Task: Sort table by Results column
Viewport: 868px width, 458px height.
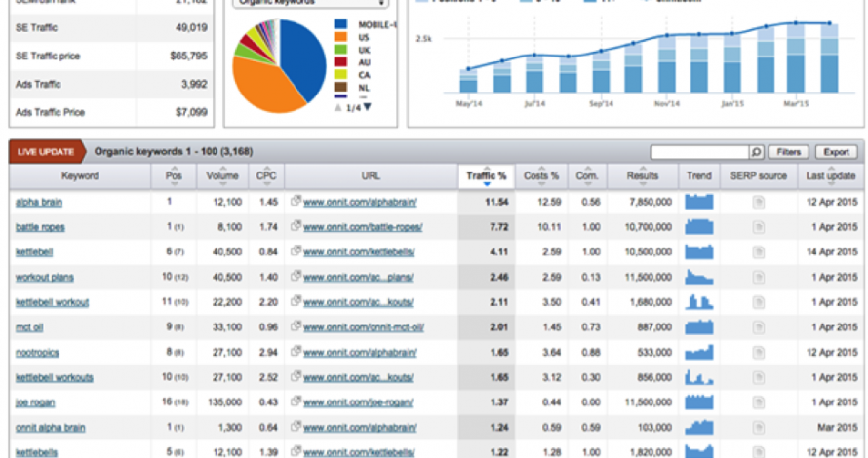Action: pyautogui.click(x=643, y=176)
